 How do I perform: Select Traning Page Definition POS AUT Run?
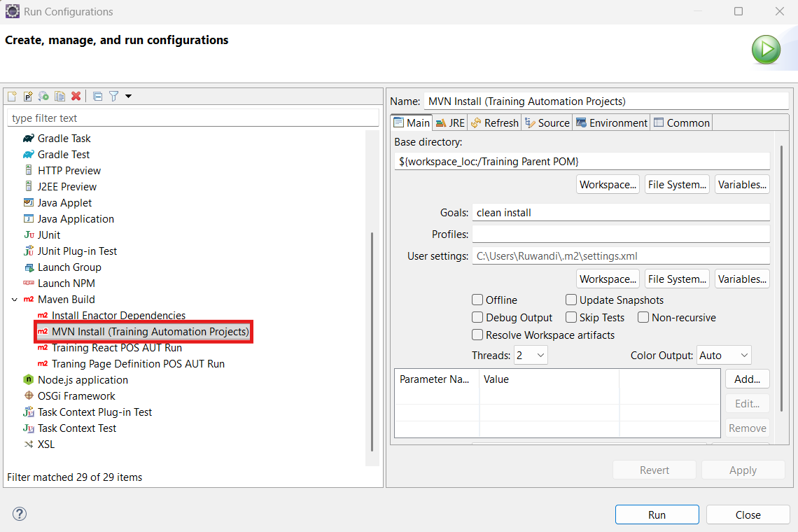(x=138, y=364)
